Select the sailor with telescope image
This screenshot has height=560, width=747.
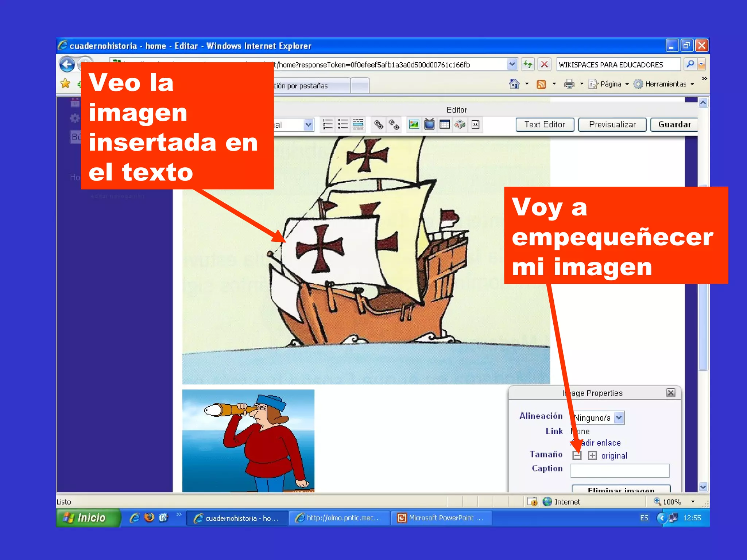click(x=248, y=441)
